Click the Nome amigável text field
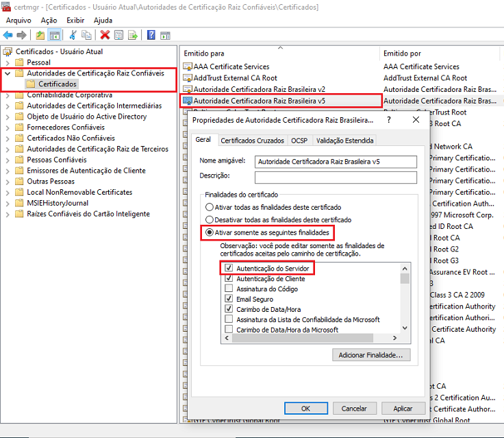Viewport: 504px width, 438px height. pyautogui.click(x=335, y=162)
